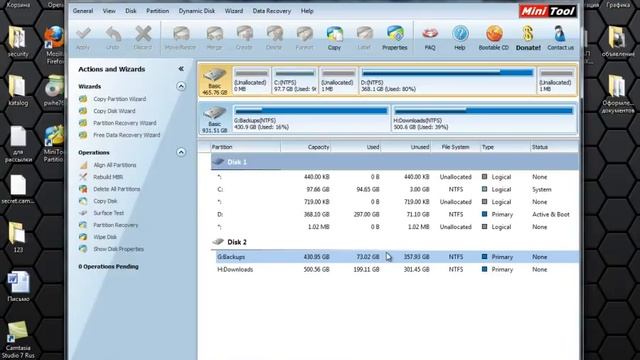
Task: Collapse the Wizards section
Action: 181,86
